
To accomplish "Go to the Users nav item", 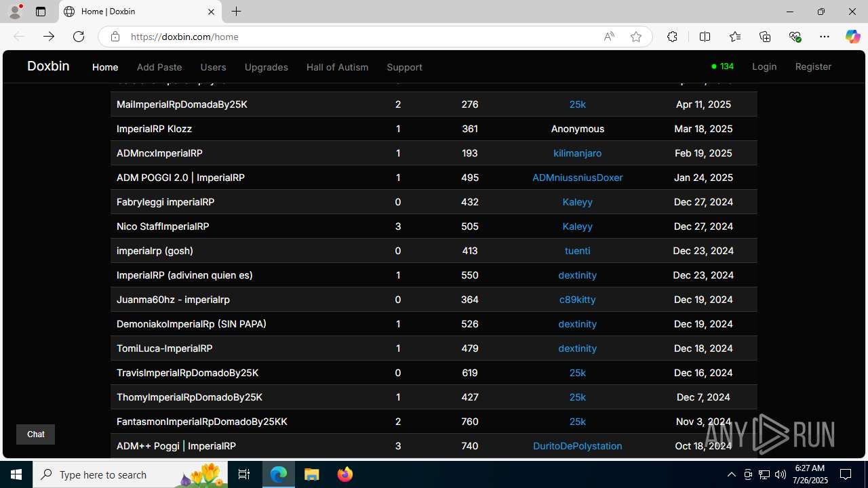I will pyautogui.click(x=213, y=67).
